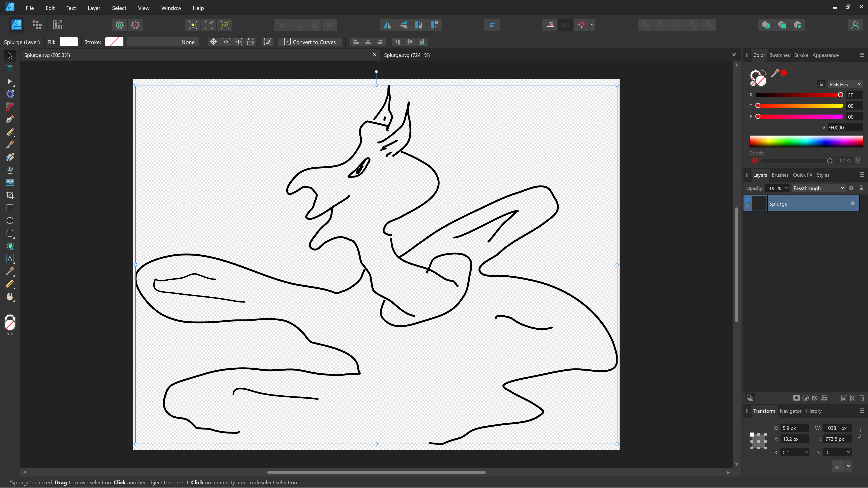Viewport: 868px width, 488px height.
Task: Toggle snapping with the magnet icon
Action: tap(581, 25)
